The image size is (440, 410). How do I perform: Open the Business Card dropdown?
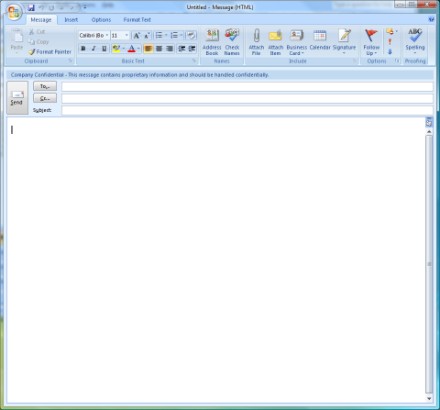tap(296, 42)
